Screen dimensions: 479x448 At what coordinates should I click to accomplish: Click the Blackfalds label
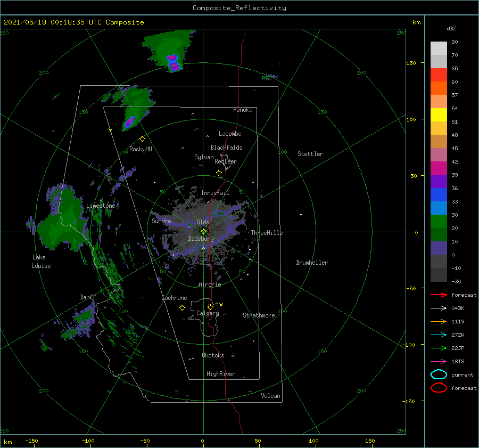tap(226, 148)
